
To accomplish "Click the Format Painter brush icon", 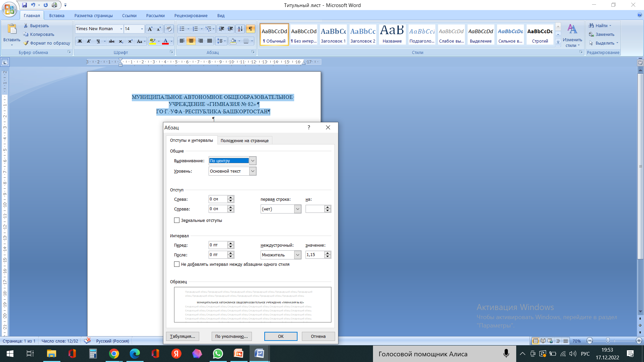I will [x=26, y=43].
